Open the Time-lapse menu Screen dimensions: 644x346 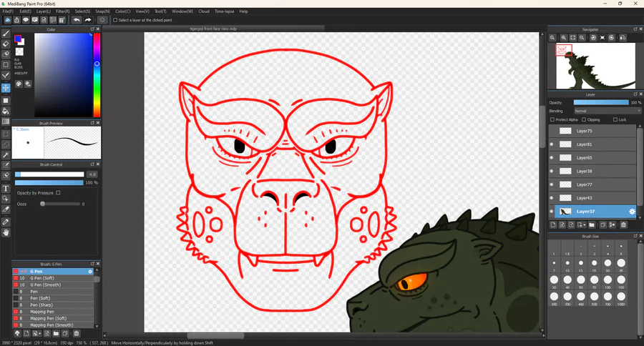tap(224, 11)
